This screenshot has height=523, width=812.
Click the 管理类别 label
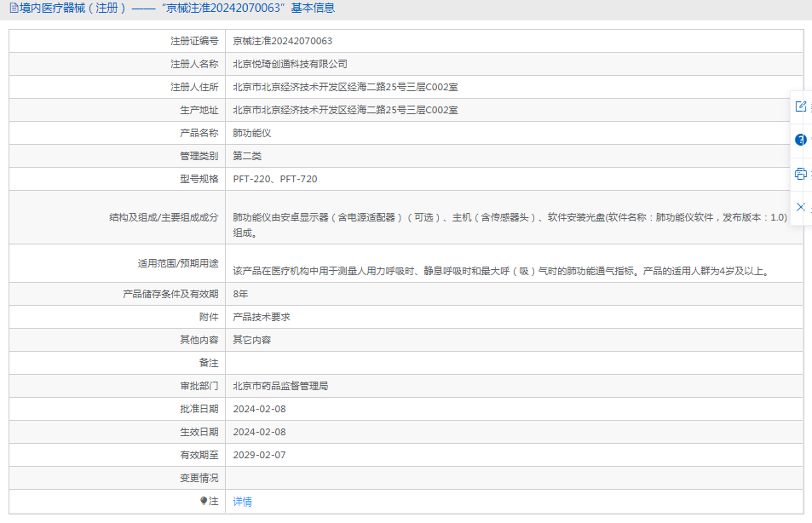[199, 156]
